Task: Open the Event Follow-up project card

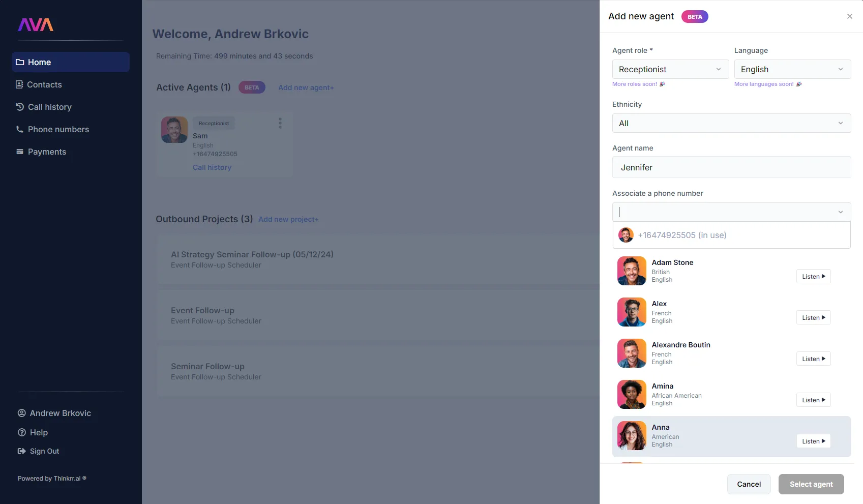Action: pyautogui.click(x=378, y=315)
